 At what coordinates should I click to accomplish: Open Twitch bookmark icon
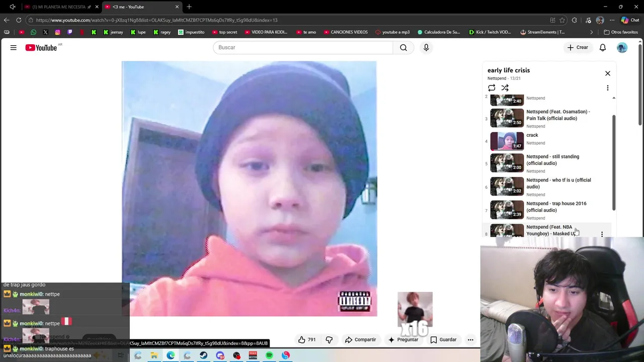coord(69,32)
